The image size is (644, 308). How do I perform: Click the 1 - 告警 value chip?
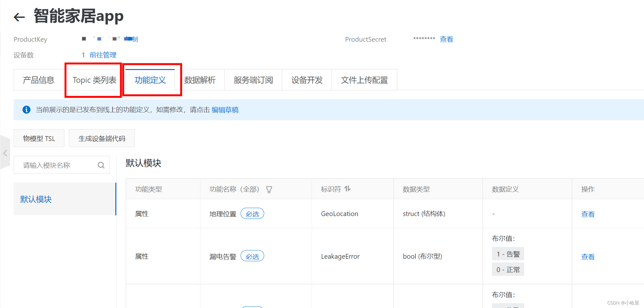tap(508, 254)
